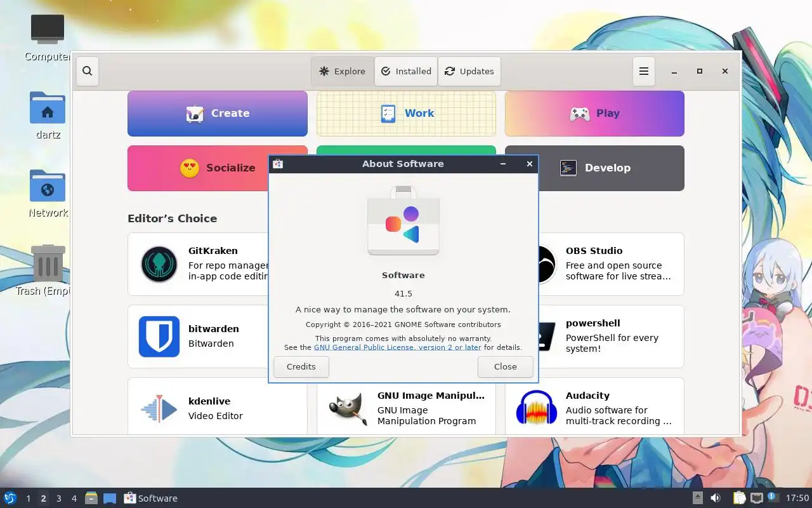
Task: Click the bitwarden shield icon
Action: click(x=159, y=337)
